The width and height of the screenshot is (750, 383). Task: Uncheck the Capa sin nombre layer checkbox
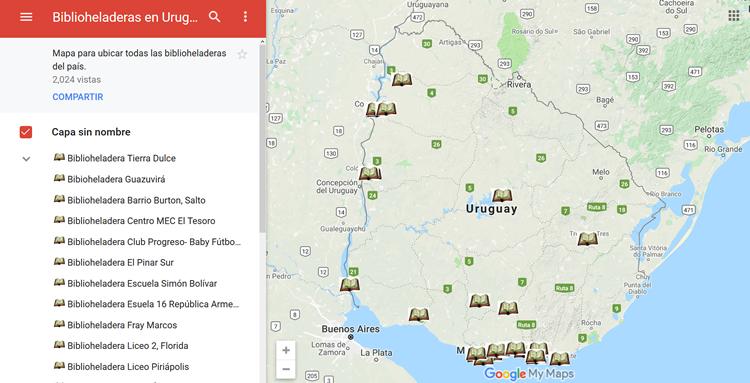[26, 132]
